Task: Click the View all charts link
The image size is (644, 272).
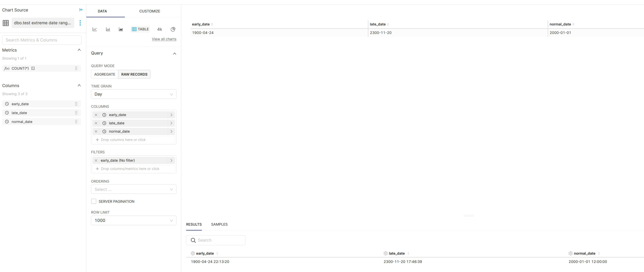Action: pyautogui.click(x=164, y=39)
